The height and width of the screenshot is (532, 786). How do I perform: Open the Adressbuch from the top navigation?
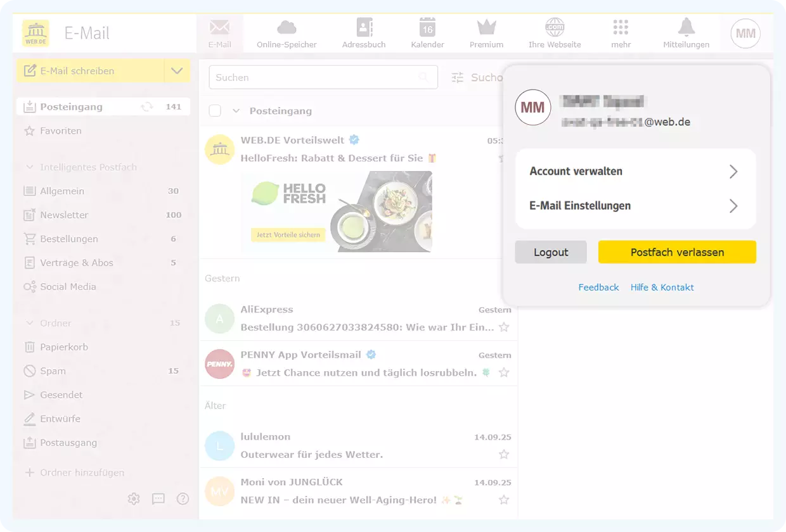click(x=363, y=27)
